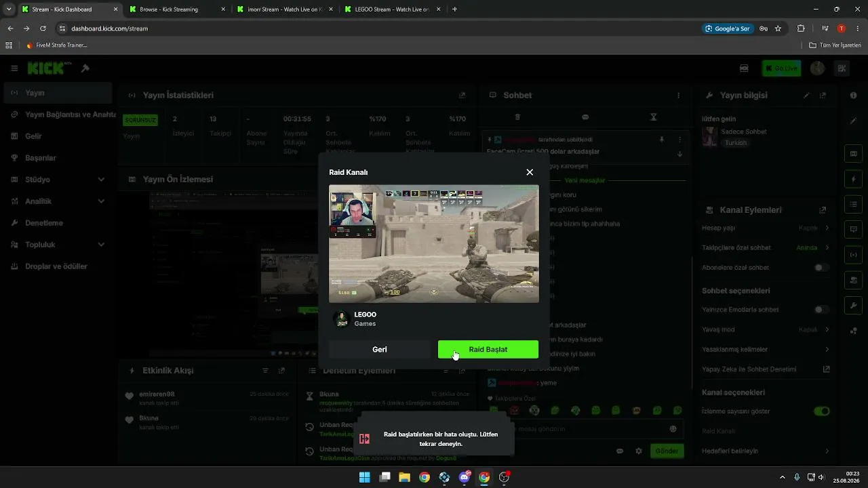The width and height of the screenshot is (868, 488).
Task: Click the Turkish language tag
Action: pyautogui.click(x=736, y=143)
